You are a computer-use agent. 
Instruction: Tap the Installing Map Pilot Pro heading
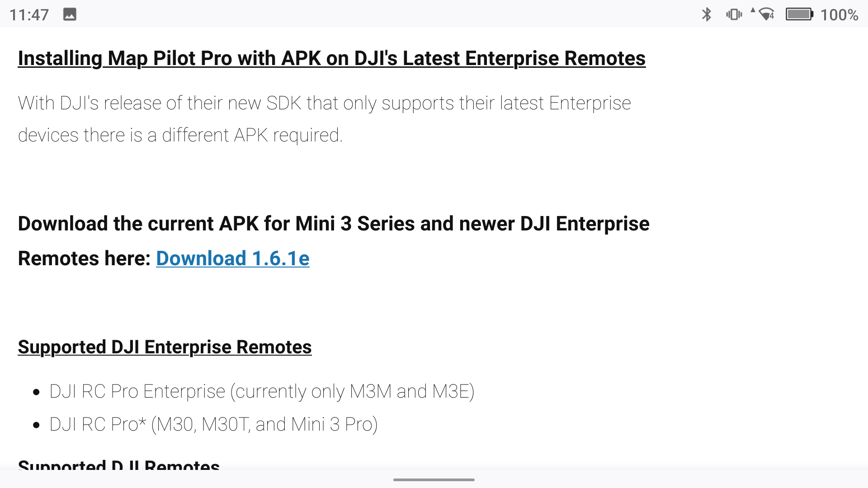tap(332, 58)
